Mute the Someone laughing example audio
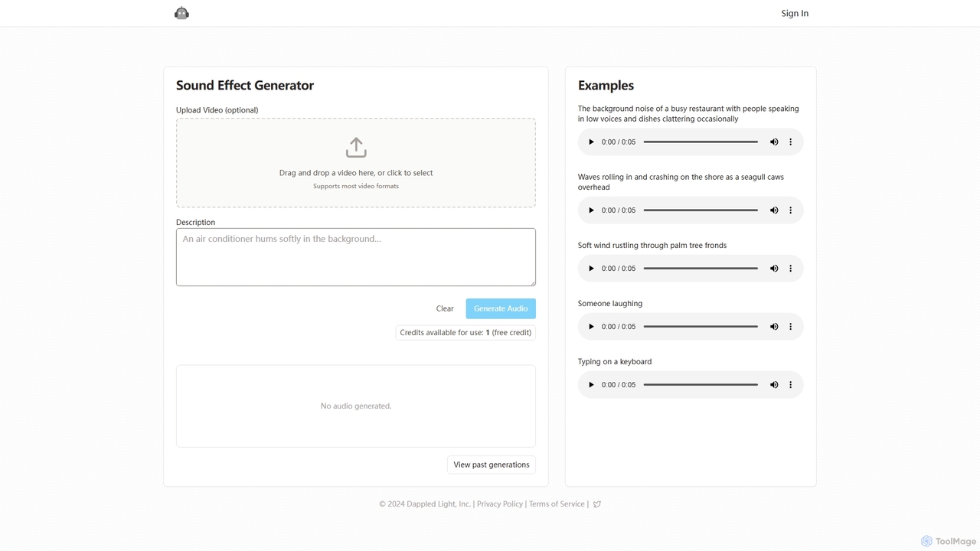 [x=774, y=327]
